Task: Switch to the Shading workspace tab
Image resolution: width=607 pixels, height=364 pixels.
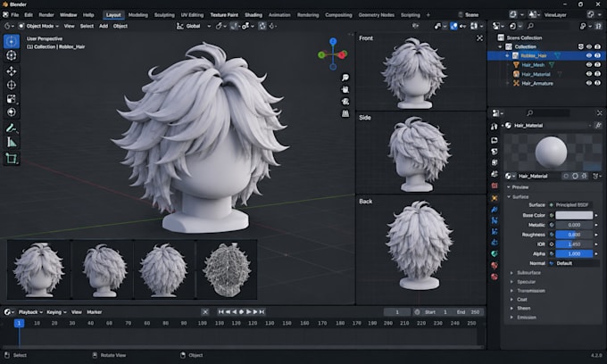Action: [254, 14]
